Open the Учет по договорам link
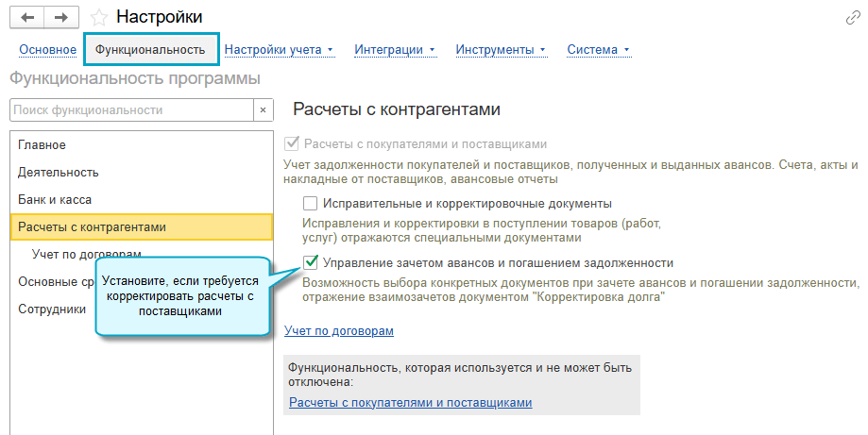This screenshot has height=435, width=868. 339,331
